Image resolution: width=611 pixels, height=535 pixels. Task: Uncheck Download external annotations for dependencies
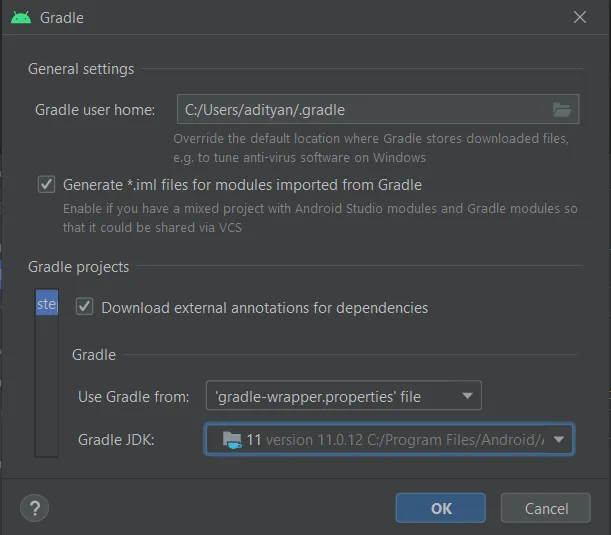coord(85,307)
